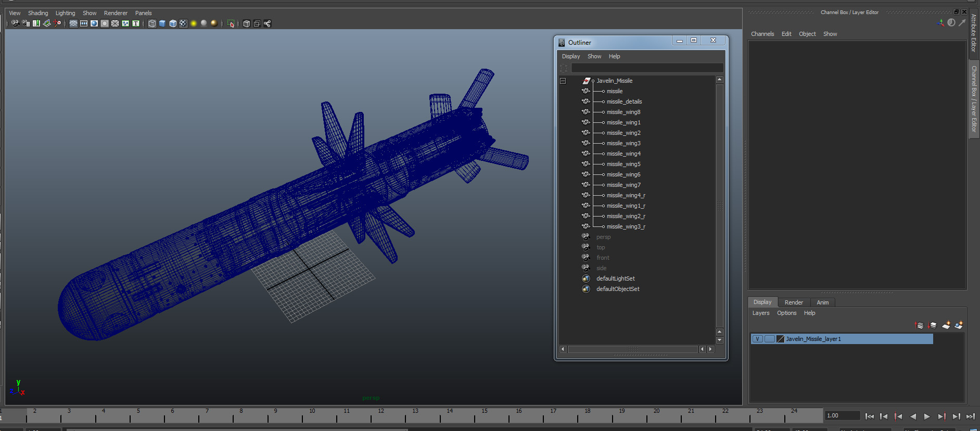
Task: Click the Javelin_Missile_layer1 color swatch
Action: [x=780, y=339]
